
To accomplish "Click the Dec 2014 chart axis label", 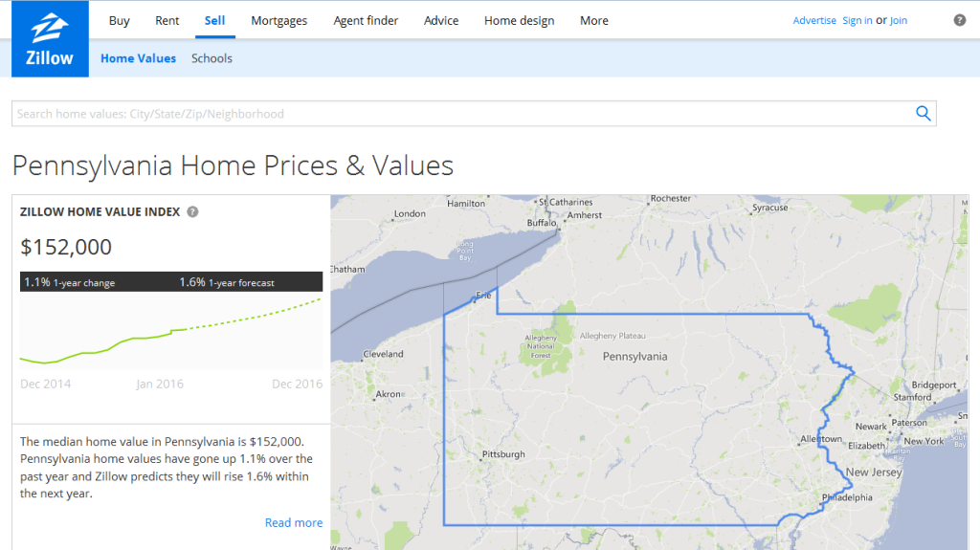I will point(45,384).
